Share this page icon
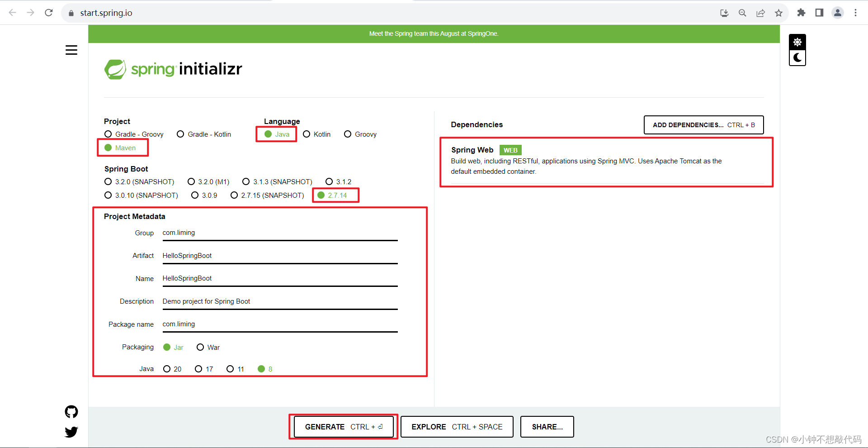Screen dimensions: 868x448 click(760, 13)
